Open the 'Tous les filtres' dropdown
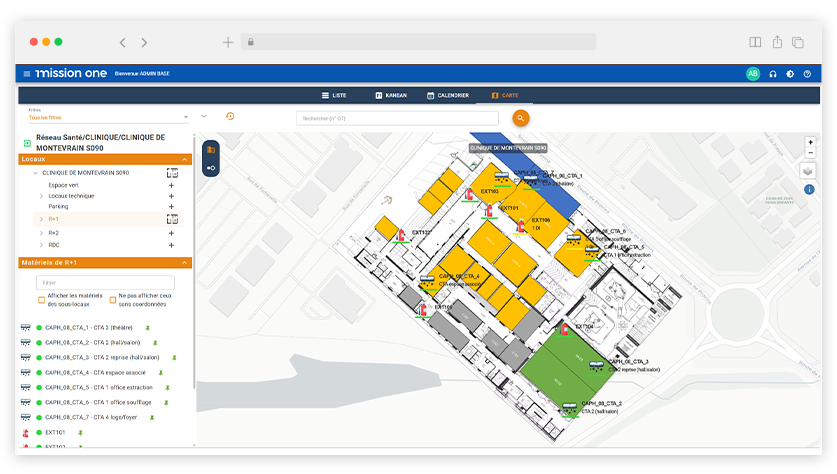Screen dimensions: 837x474 108,117
